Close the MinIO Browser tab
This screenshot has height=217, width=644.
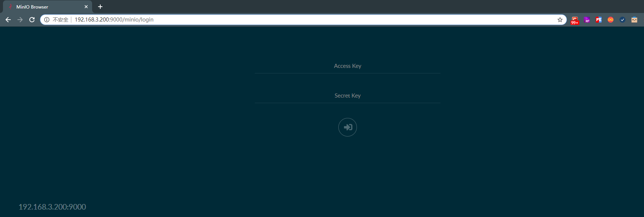(86, 7)
